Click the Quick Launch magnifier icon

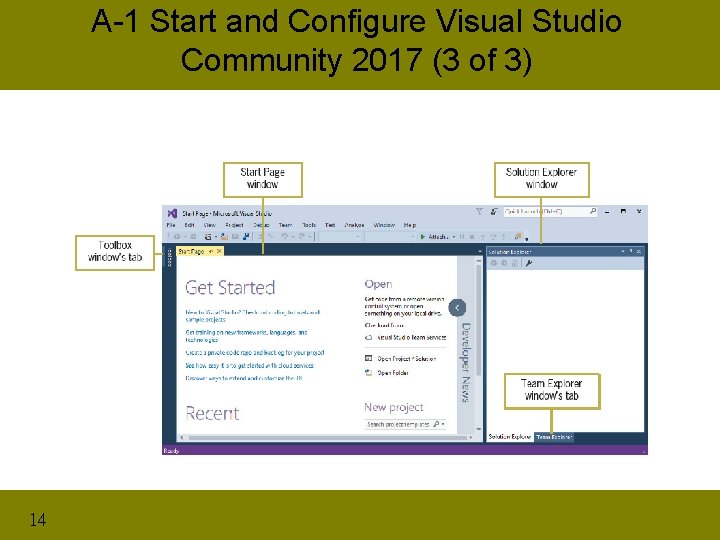tap(593, 211)
